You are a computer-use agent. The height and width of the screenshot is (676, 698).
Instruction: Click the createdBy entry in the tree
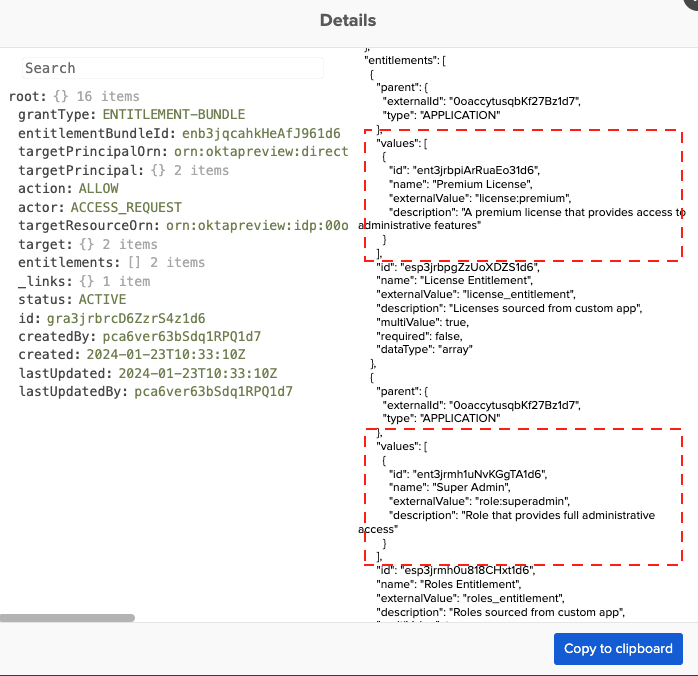click(139, 336)
